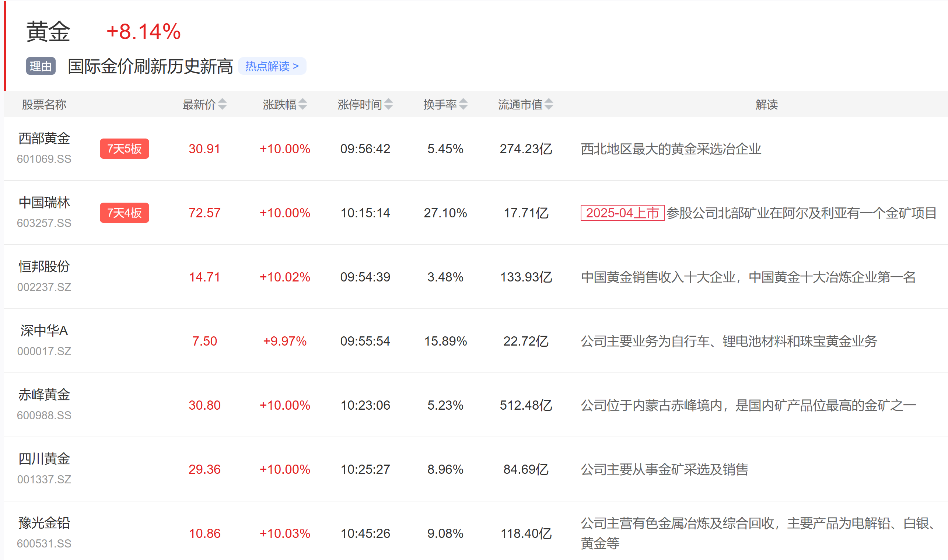
Task: Open the 热点解读 link
Action: point(272,66)
